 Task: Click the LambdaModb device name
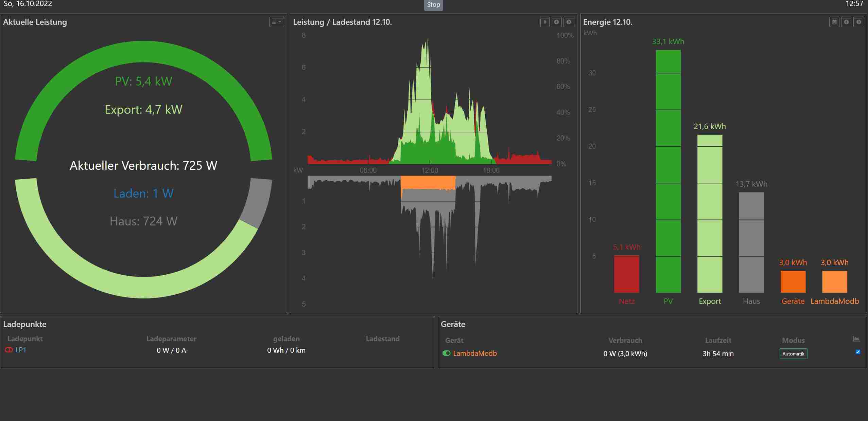click(x=475, y=353)
